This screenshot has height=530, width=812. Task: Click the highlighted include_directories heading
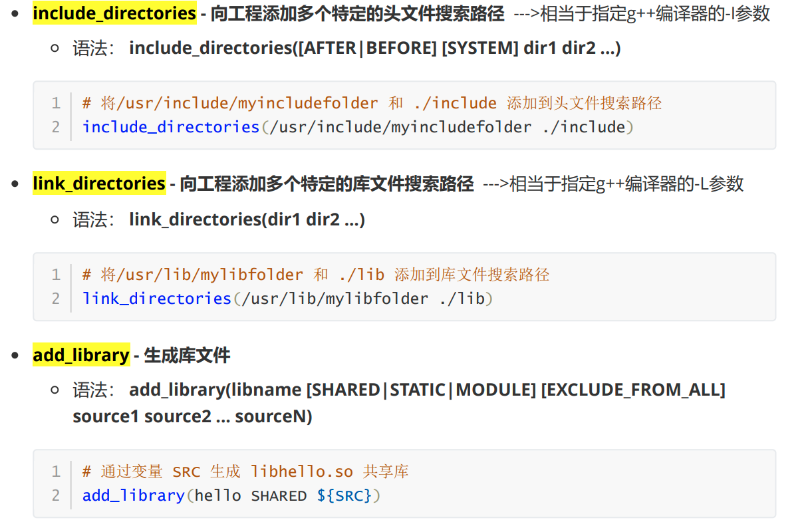(x=114, y=13)
